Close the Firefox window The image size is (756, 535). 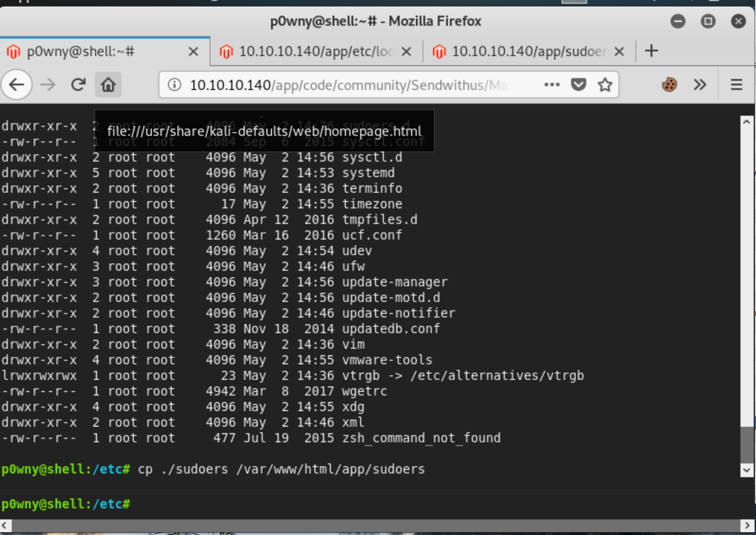click(738, 21)
